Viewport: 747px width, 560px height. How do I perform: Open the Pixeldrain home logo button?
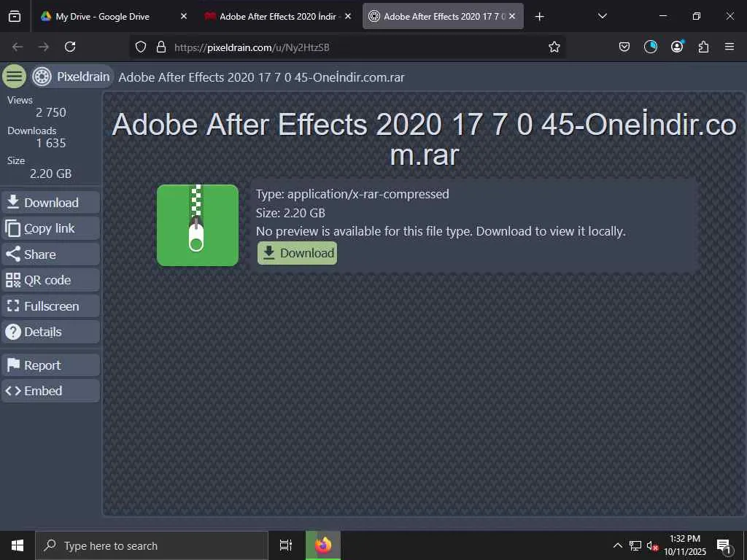tap(72, 77)
